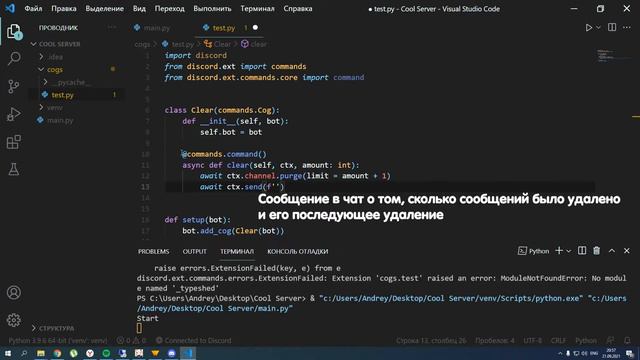Open editor More Actions ellipsis
The width and height of the screenshot is (640, 360).
[627, 27]
